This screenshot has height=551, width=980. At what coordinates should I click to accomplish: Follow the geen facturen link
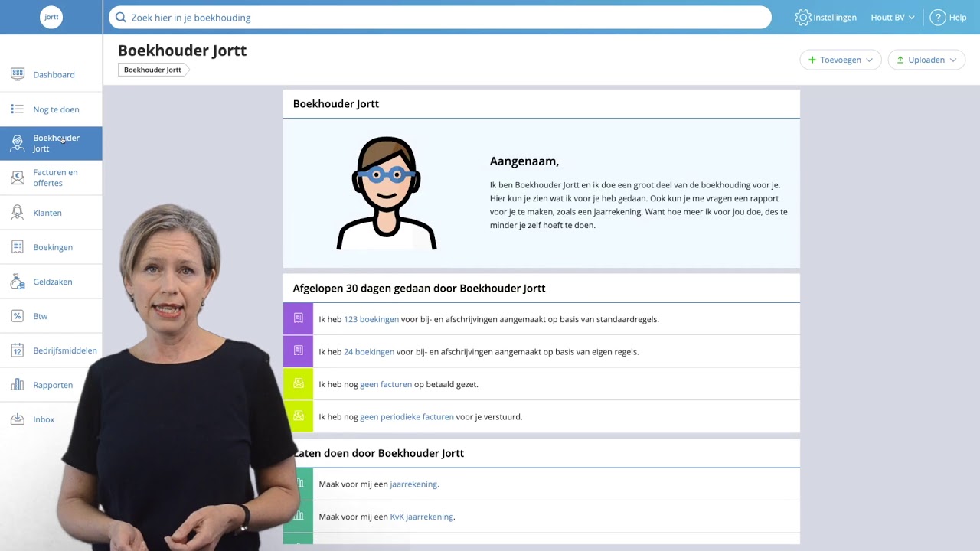(386, 384)
